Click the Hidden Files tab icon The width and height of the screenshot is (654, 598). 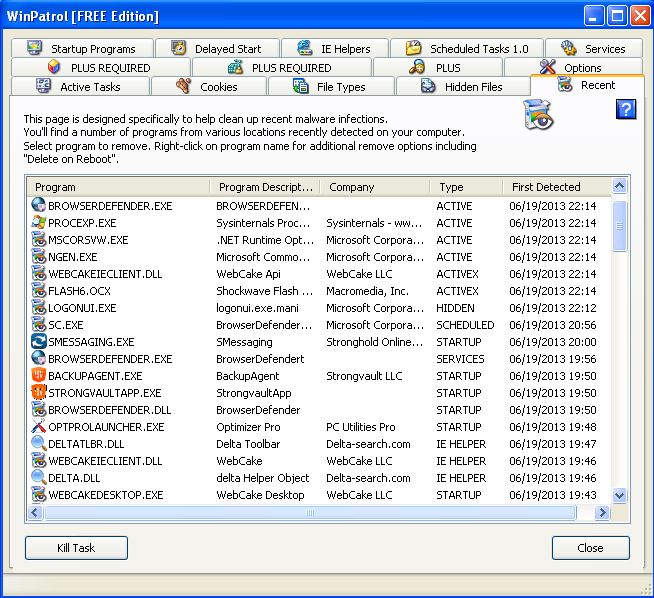[428, 86]
